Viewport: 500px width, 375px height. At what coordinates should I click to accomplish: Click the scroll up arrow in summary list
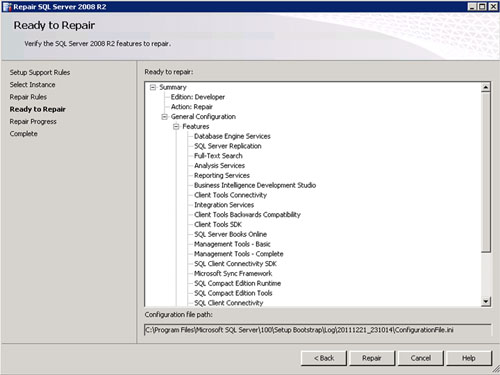click(x=486, y=87)
